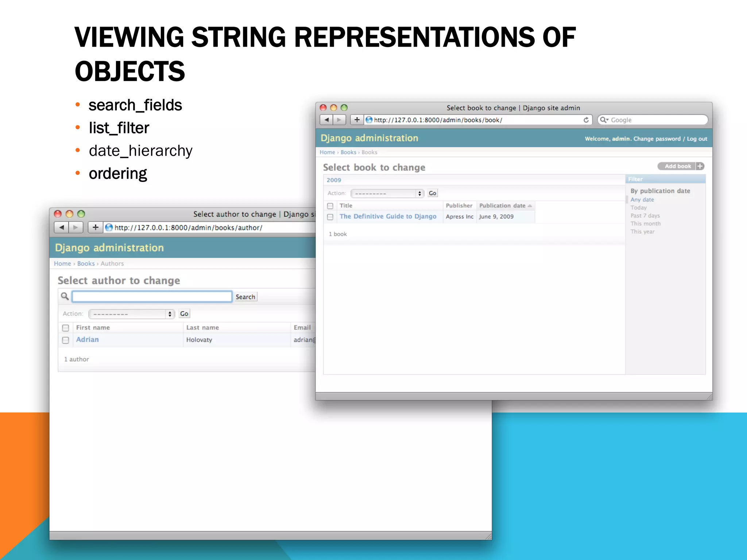Filter publication date by This month
This screenshot has width=747, height=560.
tap(645, 224)
